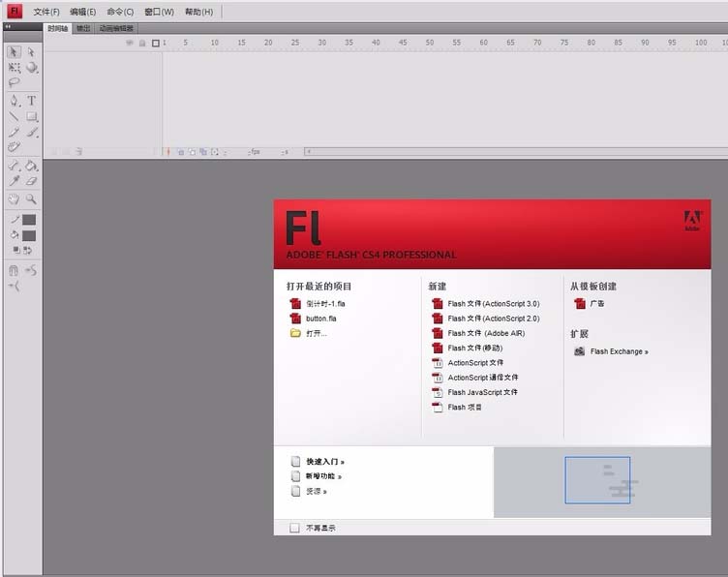
Task: Open the 命令(C) menu
Action: coord(120,12)
